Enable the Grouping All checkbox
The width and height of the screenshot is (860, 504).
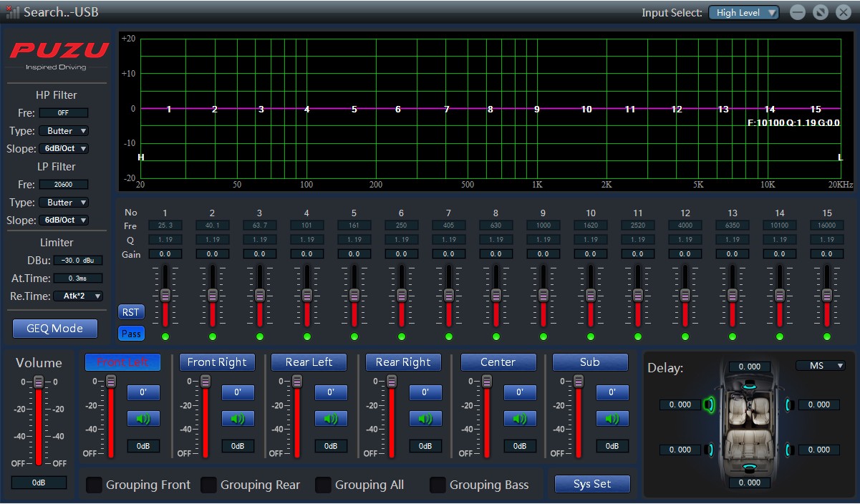pos(323,485)
